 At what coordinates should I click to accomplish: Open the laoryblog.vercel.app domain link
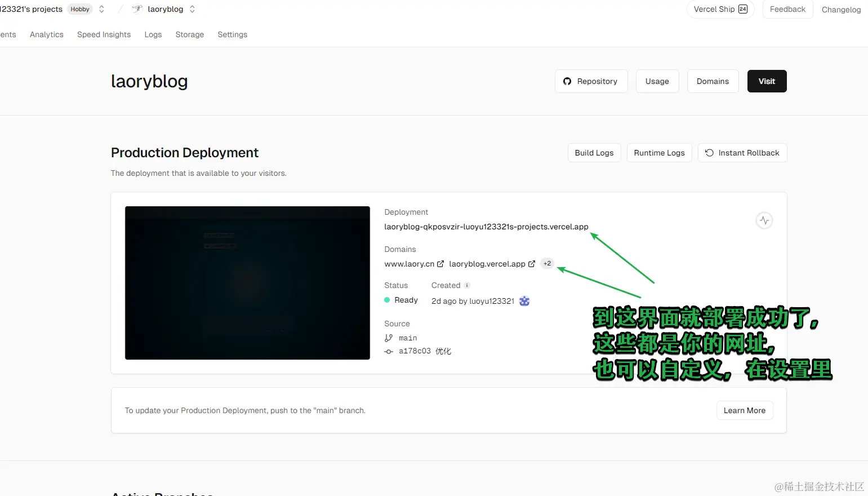click(487, 264)
